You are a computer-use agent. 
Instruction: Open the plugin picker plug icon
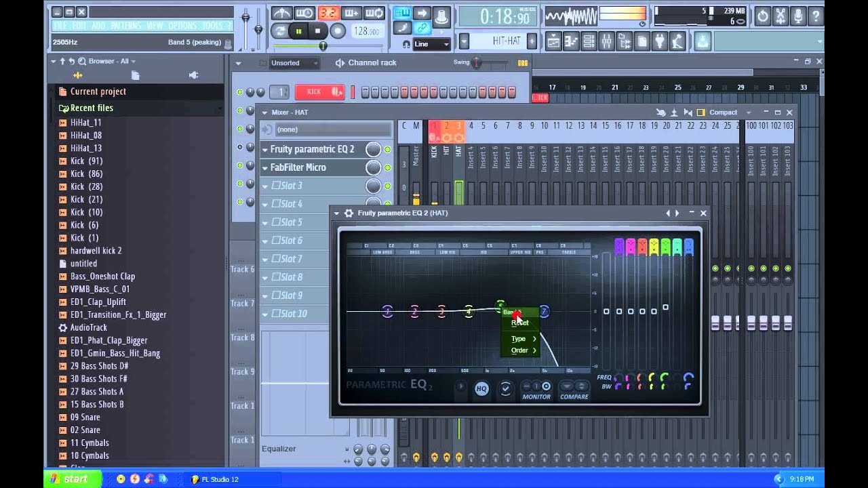pyautogui.click(x=658, y=41)
